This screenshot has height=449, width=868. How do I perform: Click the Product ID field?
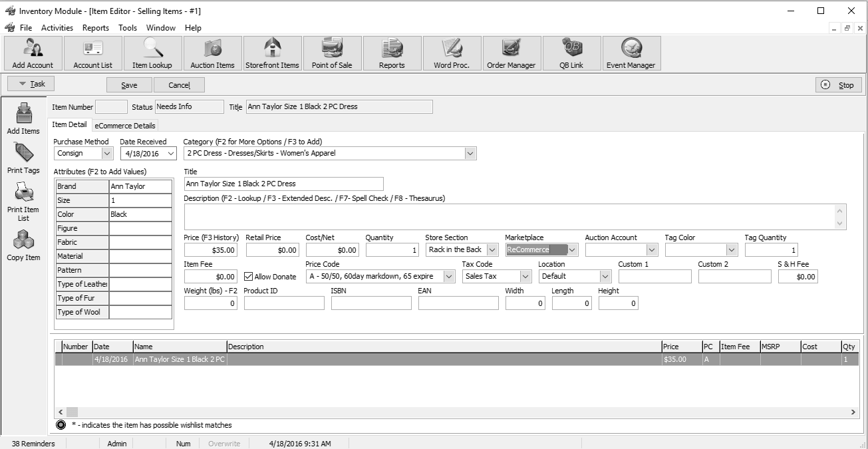point(284,303)
